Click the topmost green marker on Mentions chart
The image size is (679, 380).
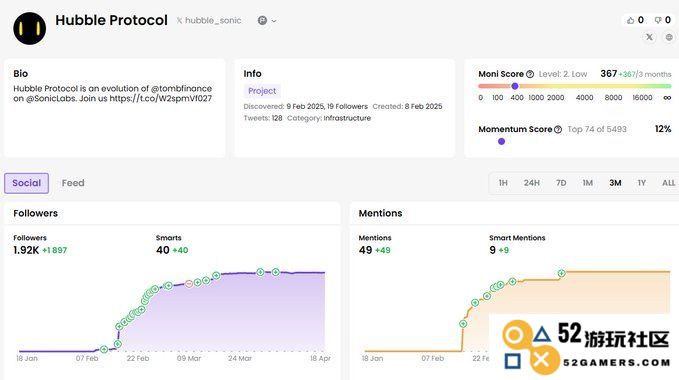(562, 273)
